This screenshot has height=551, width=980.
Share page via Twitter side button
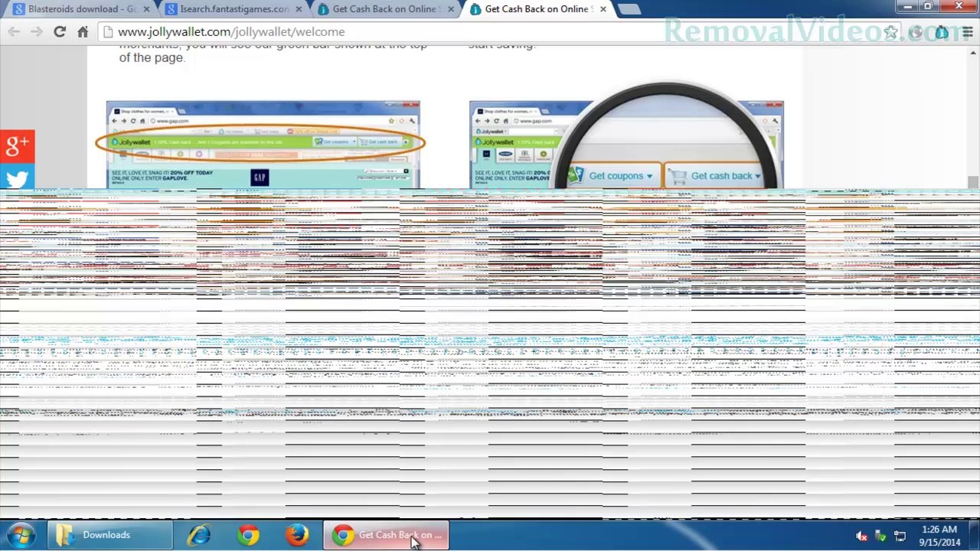[17, 178]
